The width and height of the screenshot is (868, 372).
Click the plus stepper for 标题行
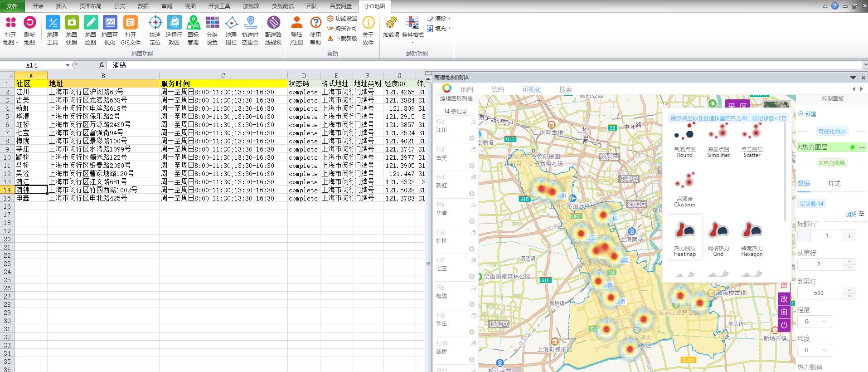click(849, 236)
